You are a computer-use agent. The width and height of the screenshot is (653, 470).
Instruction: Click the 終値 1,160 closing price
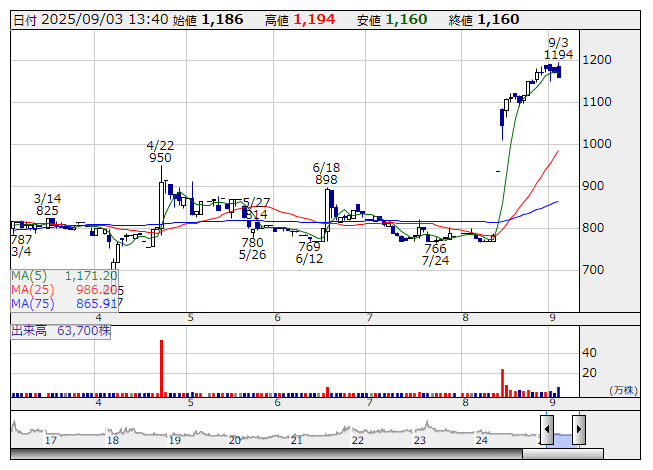click(484, 20)
